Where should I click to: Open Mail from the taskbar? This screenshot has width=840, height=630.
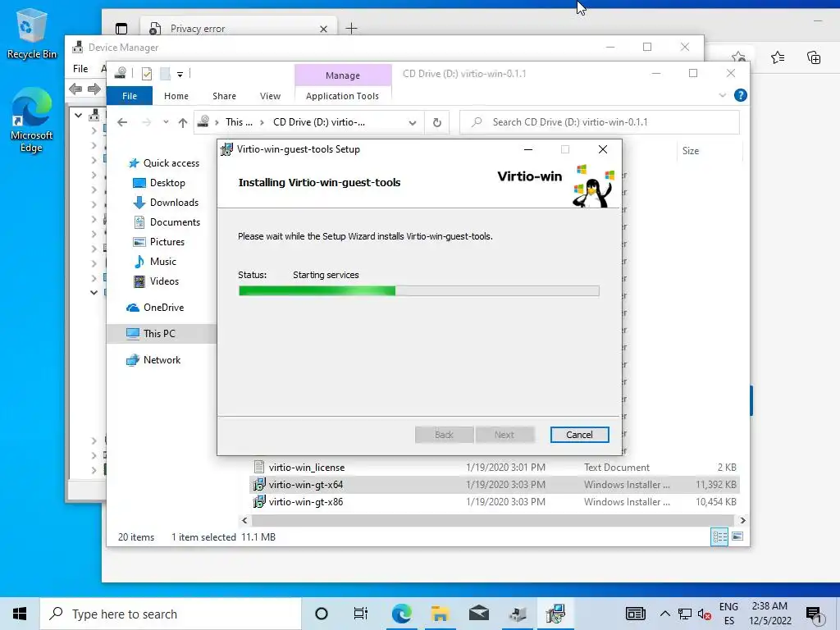[x=479, y=614]
